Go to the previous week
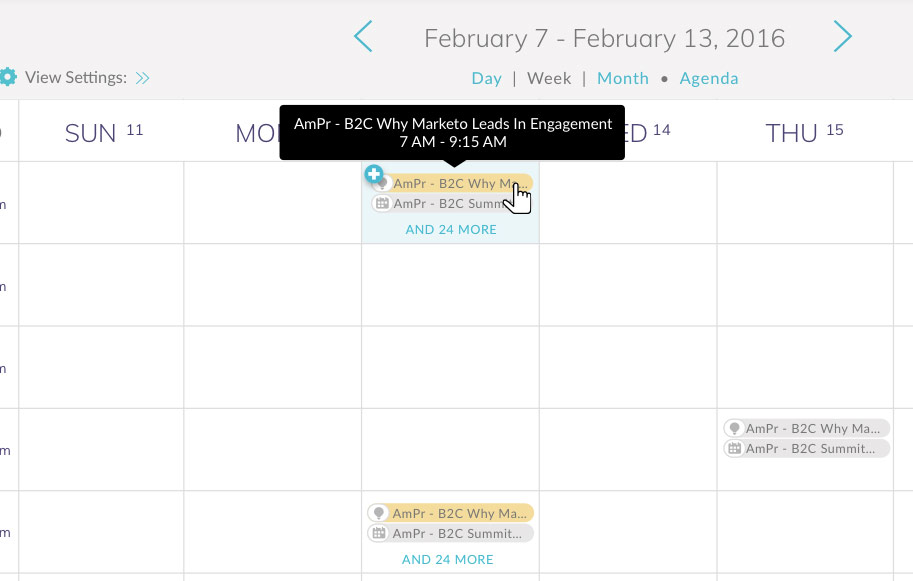 pos(363,38)
